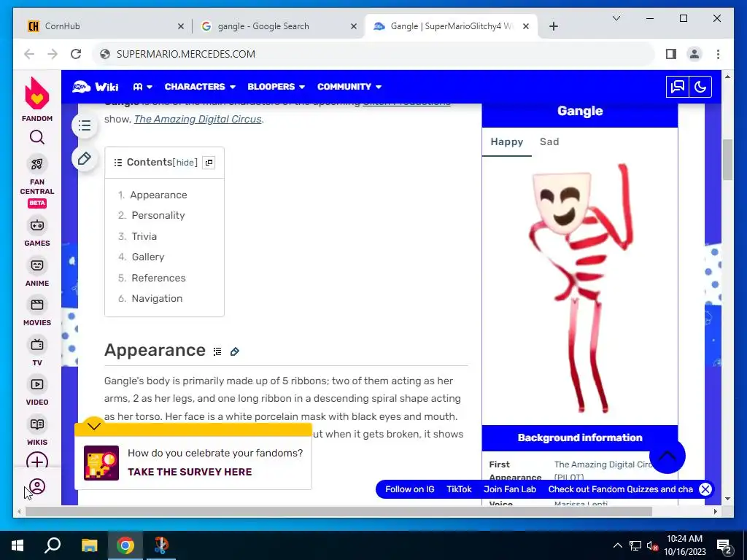Open the Windows Start menu

(18, 545)
